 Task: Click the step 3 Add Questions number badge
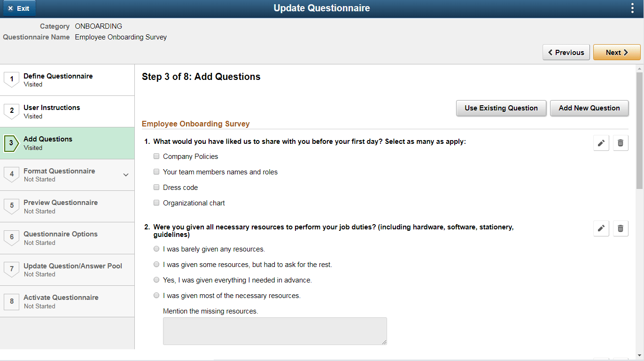11,143
